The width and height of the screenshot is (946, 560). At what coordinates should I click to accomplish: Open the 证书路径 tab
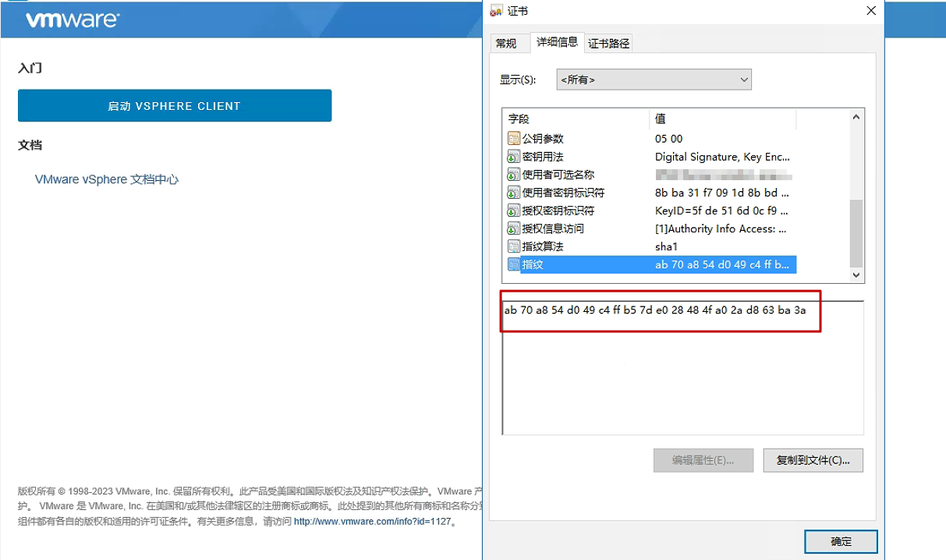point(608,44)
